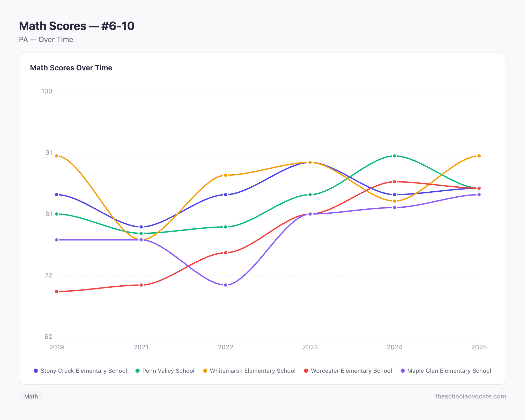Open theschooladvocate.com link
Image resolution: width=525 pixels, height=420 pixels.
[x=470, y=396]
